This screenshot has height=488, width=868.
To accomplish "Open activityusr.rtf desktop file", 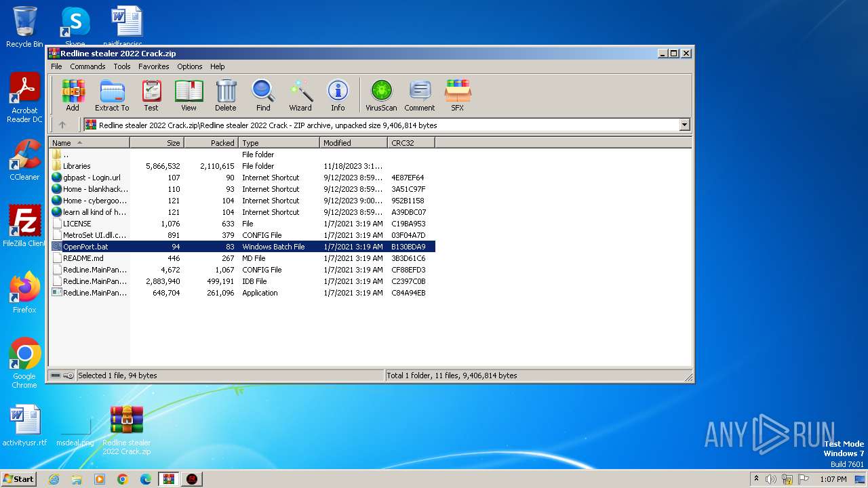I will (24, 426).
